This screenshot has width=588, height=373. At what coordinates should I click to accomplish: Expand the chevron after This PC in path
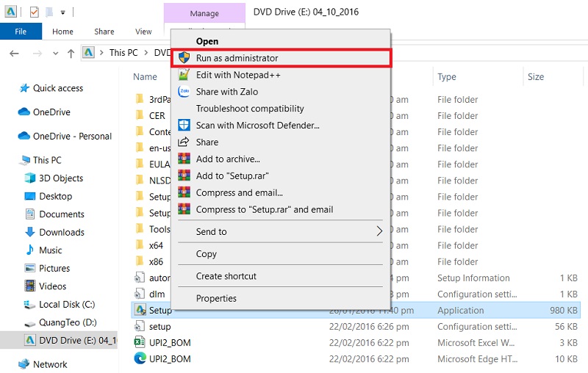146,52
